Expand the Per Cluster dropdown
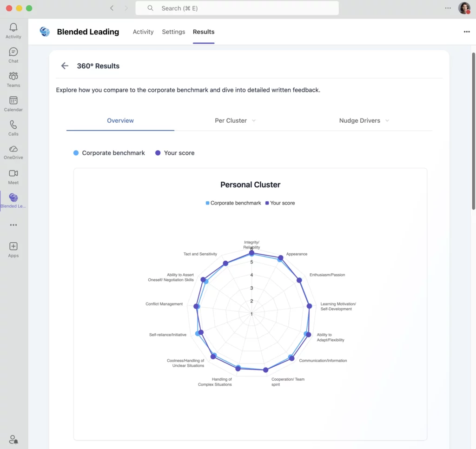The image size is (476, 449). [235, 120]
